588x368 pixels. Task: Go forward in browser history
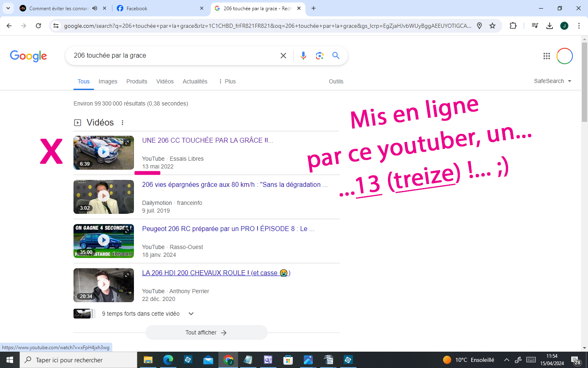[x=24, y=26]
